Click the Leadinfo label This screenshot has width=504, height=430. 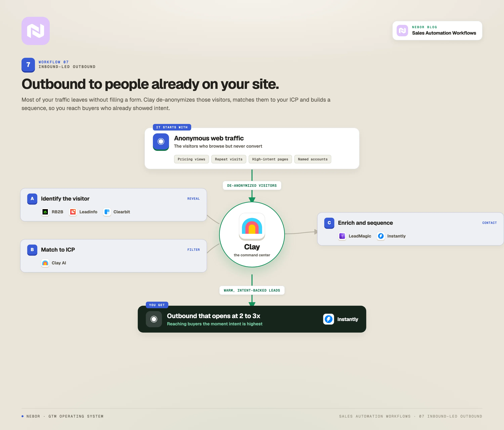pos(88,212)
